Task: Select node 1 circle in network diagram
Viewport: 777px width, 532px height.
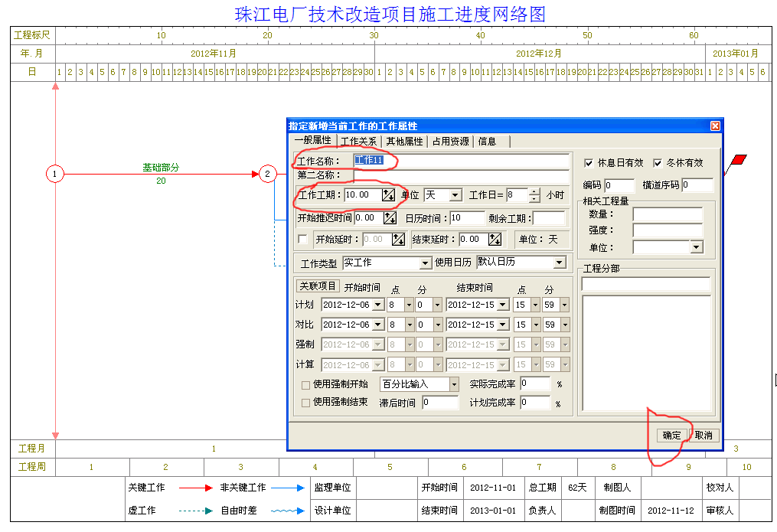Action: 55,174
